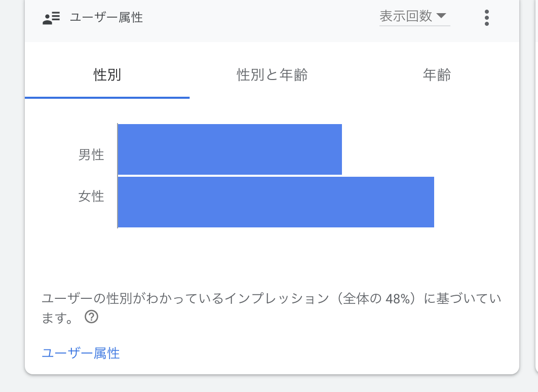Click the blue underline beneath 性別 tab

[107, 97]
